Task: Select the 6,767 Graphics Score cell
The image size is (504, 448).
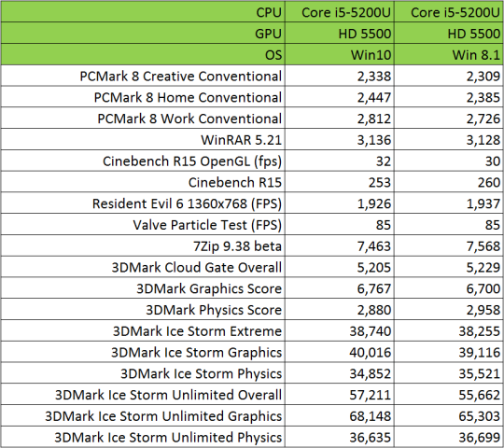Action: (x=340, y=288)
